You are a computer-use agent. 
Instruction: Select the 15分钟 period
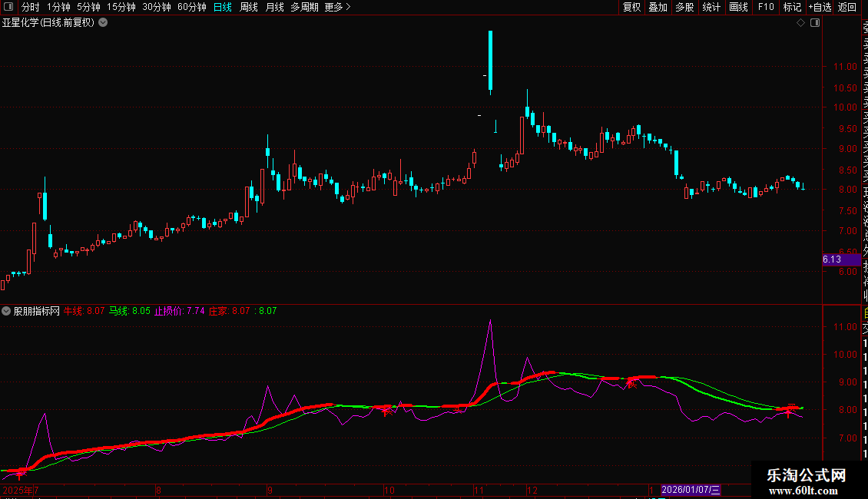click(121, 7)
